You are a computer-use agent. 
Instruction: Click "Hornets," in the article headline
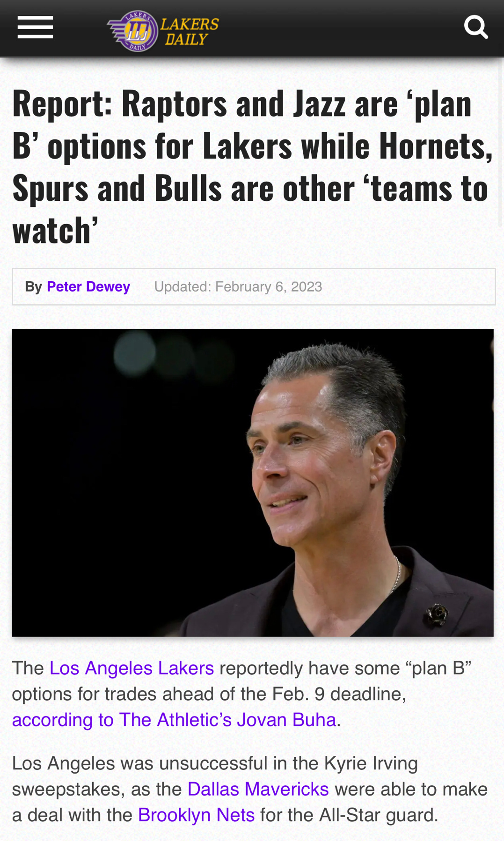[x=436, y=146]
